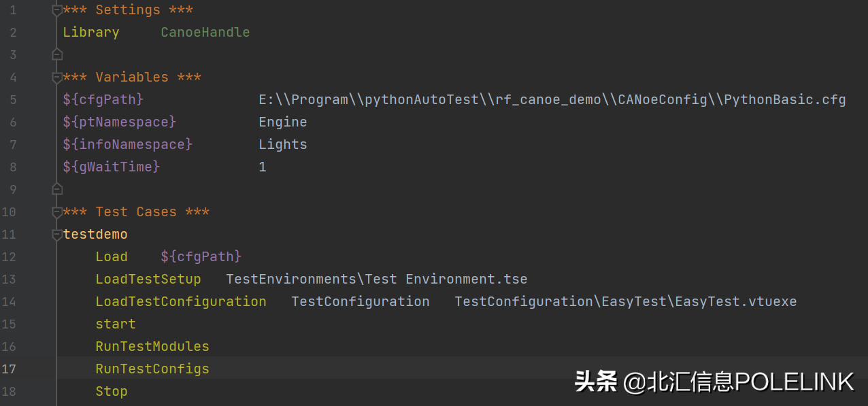Collapse the Test Cases section fold marker

[57, 212]
